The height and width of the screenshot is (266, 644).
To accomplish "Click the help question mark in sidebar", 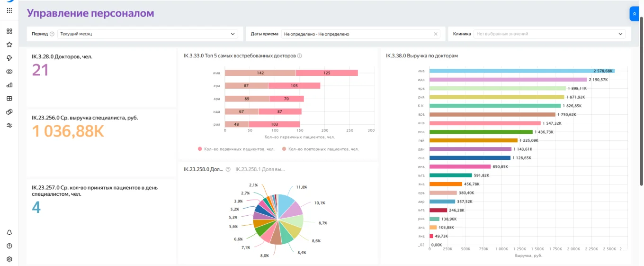I will click(x=9, y=246).
